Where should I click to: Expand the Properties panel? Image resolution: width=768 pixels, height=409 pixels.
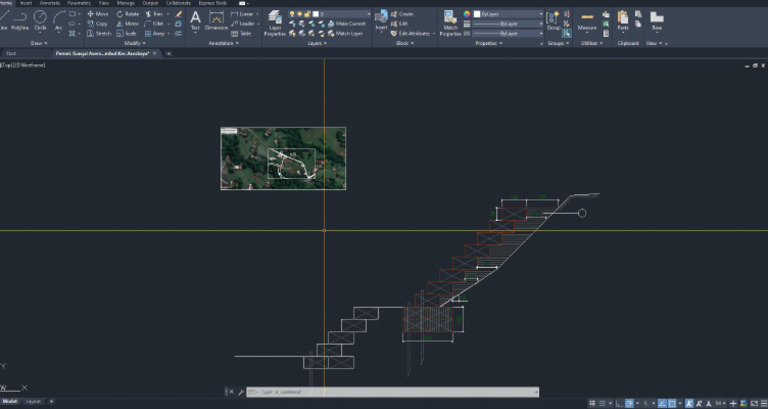[x=489, y=43]
